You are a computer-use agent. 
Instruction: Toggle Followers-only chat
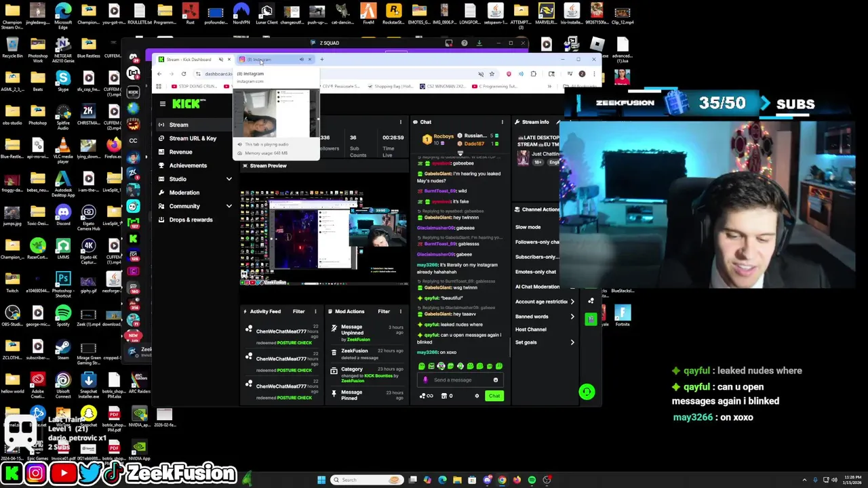538,242
